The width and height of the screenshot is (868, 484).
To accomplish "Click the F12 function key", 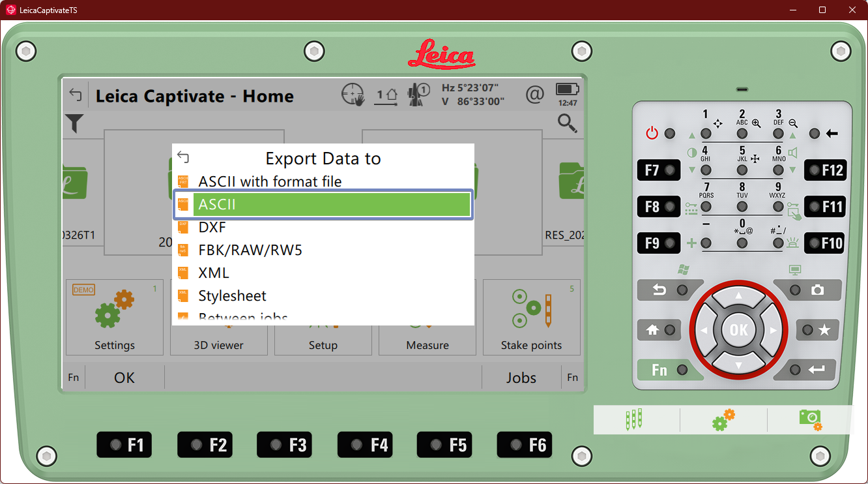I will point(825,170).
